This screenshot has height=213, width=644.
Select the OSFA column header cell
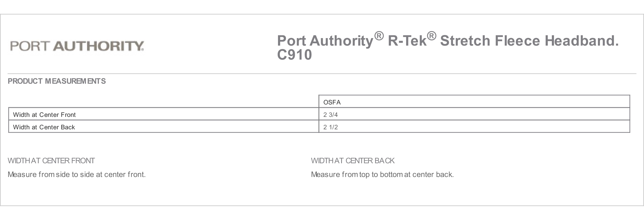tap(474, 102)
